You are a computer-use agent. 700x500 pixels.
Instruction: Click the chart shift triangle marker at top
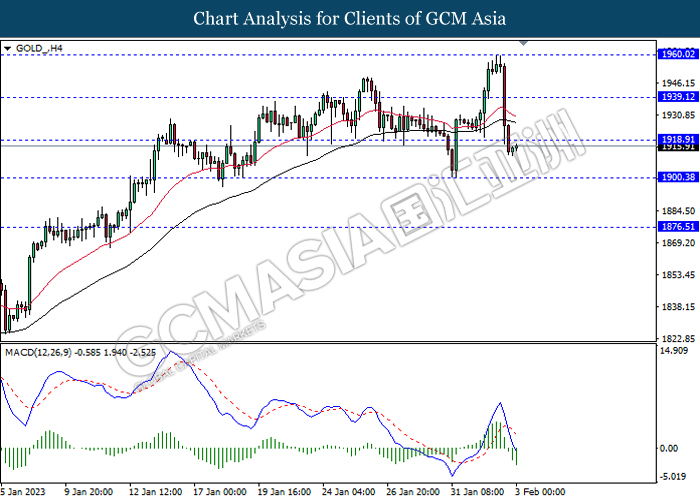coord(524,43)
